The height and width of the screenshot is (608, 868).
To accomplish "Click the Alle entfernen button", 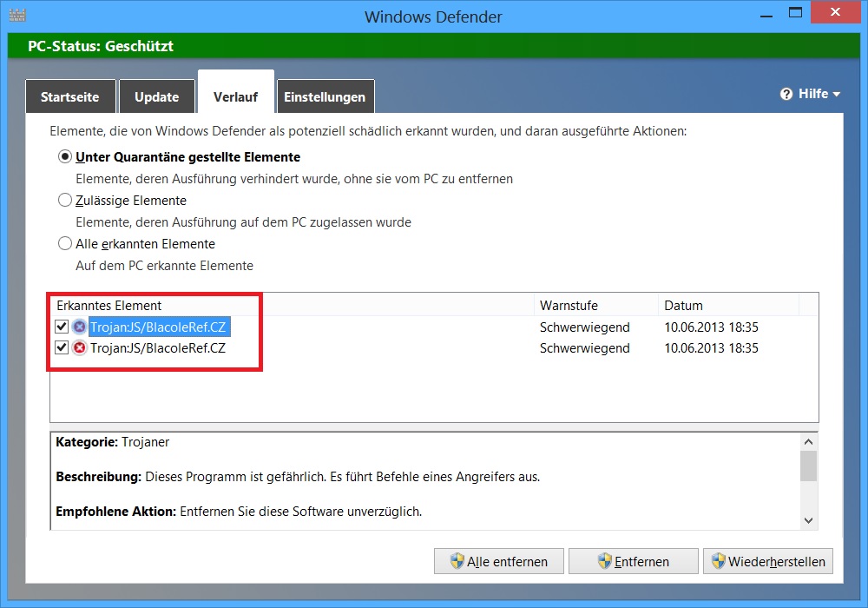I will (499, 561).
